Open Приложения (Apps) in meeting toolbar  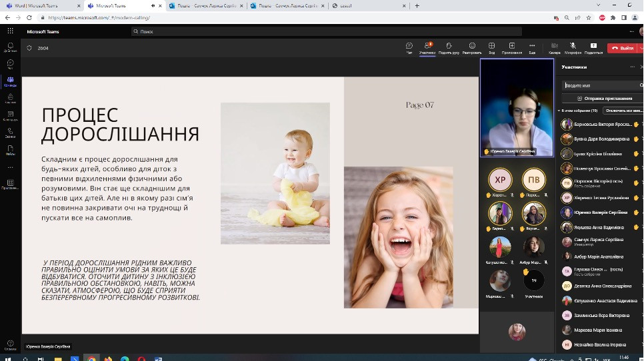coord(512,47)
